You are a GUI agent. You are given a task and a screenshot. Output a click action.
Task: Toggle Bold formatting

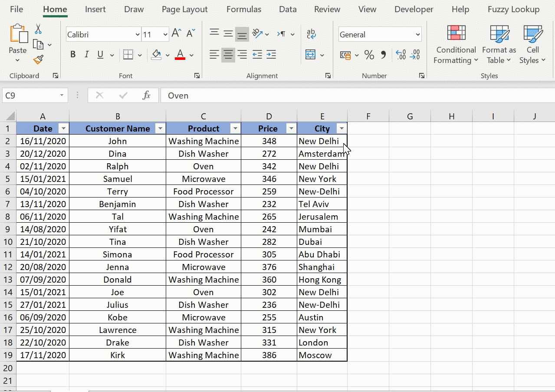point(73,55)
